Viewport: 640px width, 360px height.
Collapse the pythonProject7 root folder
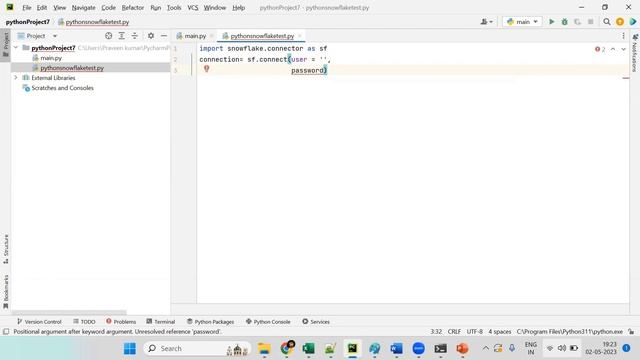pyautogui.click(x=16, y=48)
